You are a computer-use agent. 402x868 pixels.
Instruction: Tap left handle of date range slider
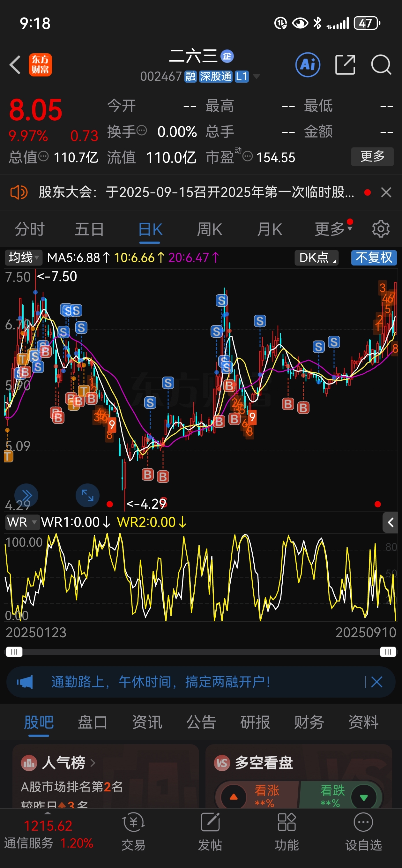(14, 652)
